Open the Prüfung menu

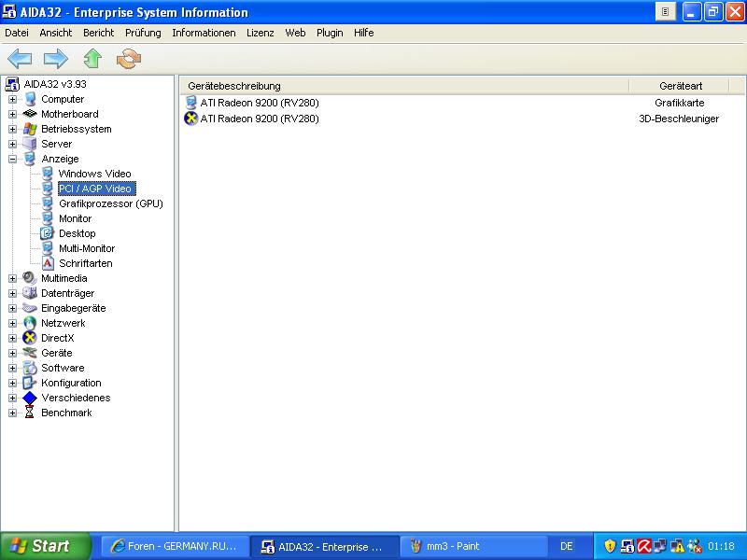click(143, 33)
